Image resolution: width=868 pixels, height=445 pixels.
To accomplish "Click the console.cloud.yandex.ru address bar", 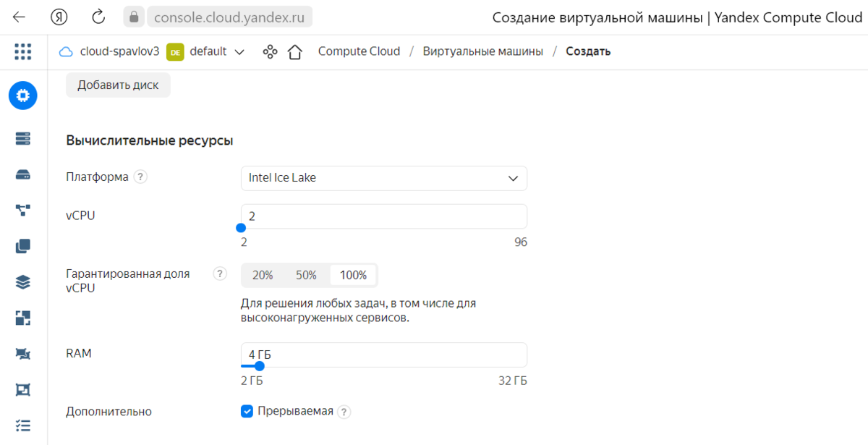I will 229,17.
